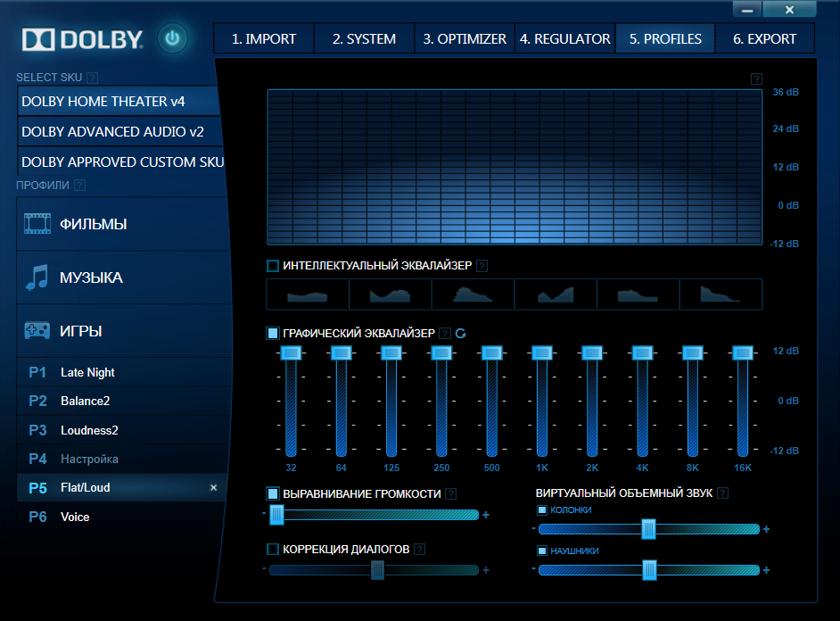Screen dimensions: 840x621
Task: Open help for Виртуальный объемный звук
Action: pyautogui.click(x=722, y=493)
